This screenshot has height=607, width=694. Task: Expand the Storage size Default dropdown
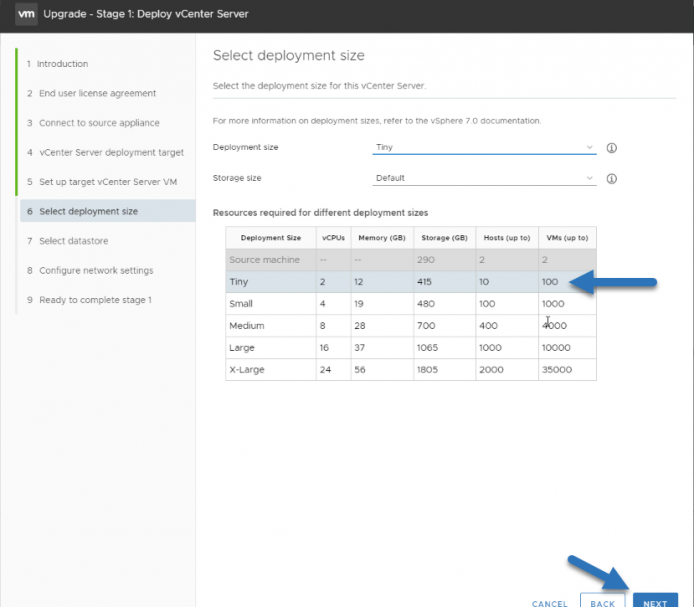coord(484,178)
